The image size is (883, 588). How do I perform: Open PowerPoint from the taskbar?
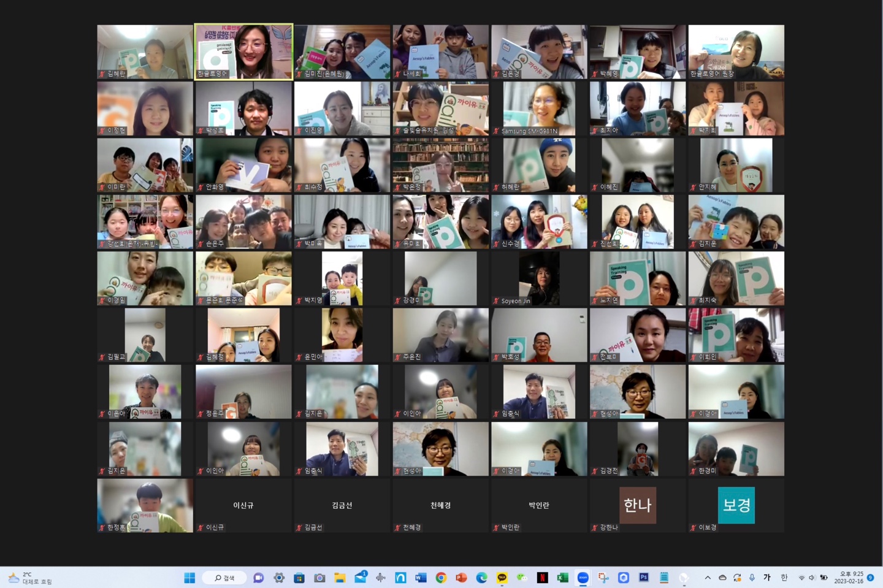pyautogui.click(x=461, y=578)
